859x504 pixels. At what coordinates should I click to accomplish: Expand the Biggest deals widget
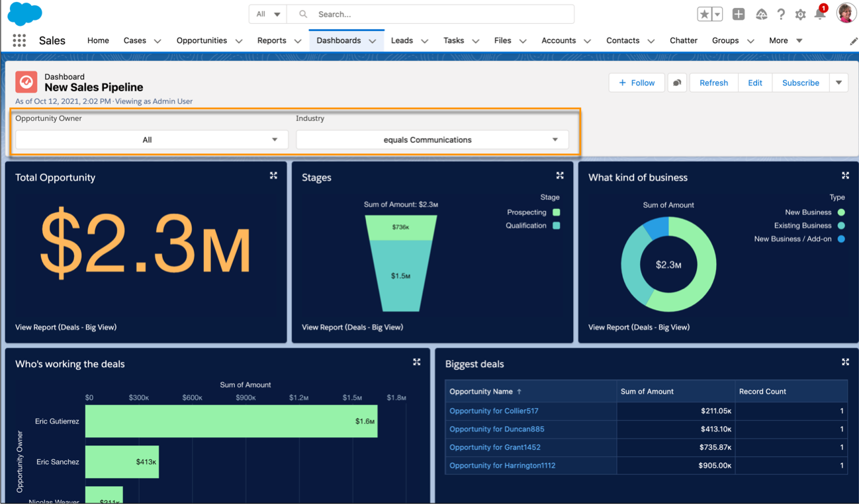click(x=845, y=362)
